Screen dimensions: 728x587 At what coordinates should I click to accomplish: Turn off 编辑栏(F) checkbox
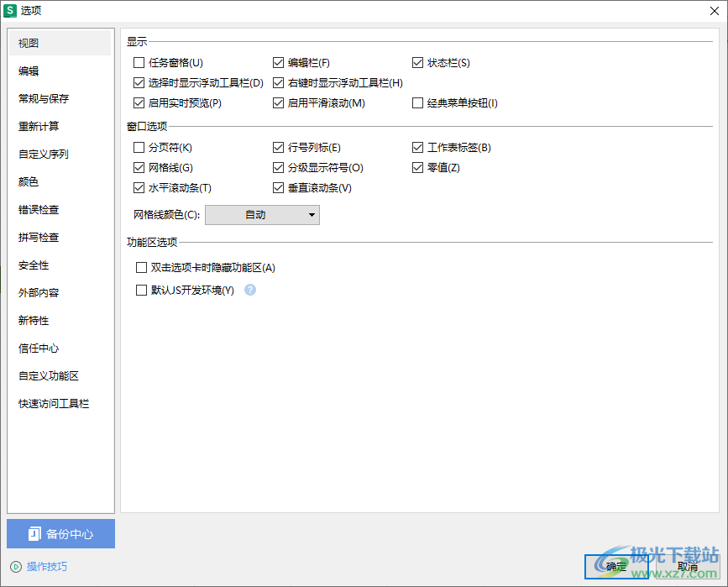pos(279,63)
